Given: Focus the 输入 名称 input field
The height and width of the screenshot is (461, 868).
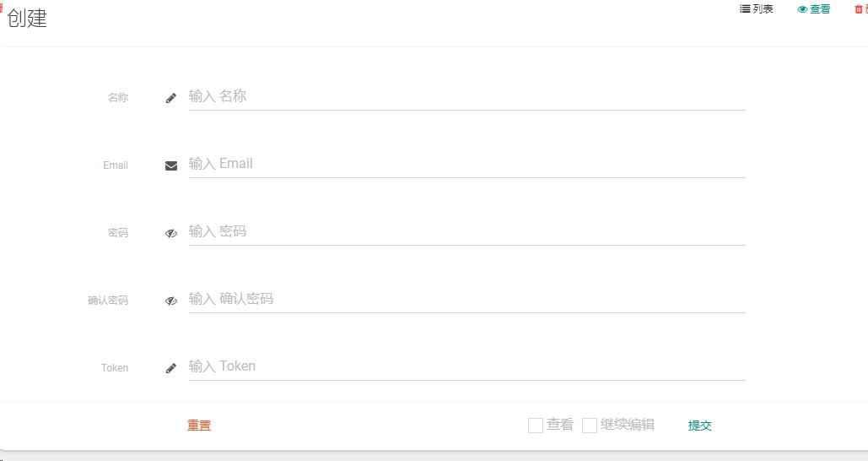Looking at the screenshot, I should tap(467, 96).
